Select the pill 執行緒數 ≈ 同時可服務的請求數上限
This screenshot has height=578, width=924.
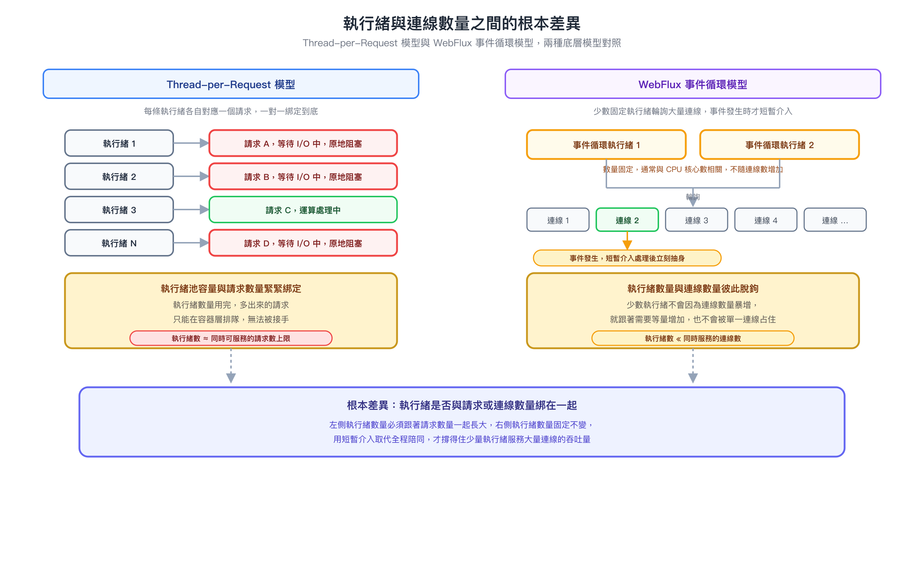pyautogui.click(x=231, y=338)
